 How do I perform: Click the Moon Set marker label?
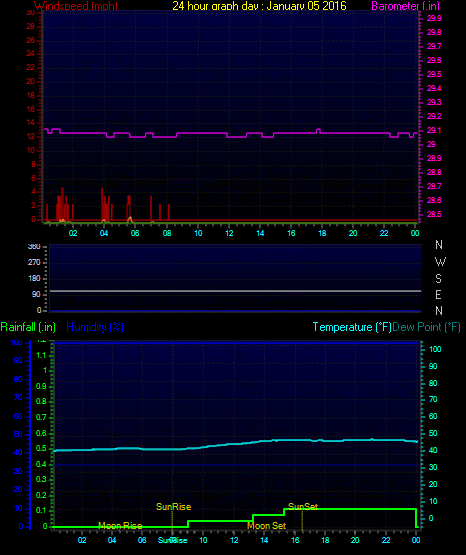[266, 526]
